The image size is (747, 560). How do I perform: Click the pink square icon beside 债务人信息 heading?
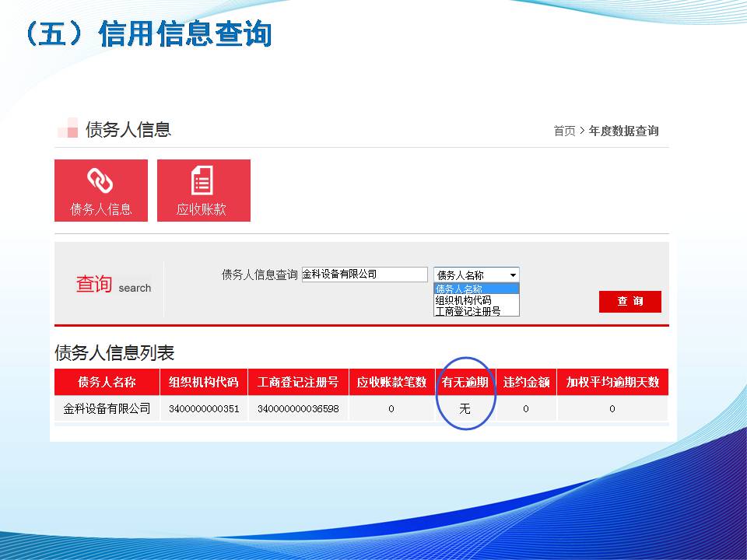(68, 128)
